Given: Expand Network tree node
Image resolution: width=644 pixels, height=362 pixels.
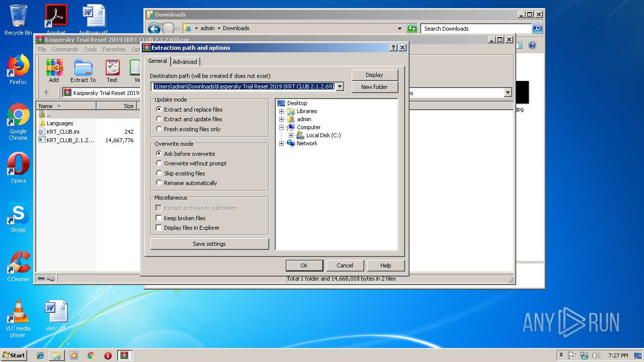Looking at the screenshot, I should 282,143.
